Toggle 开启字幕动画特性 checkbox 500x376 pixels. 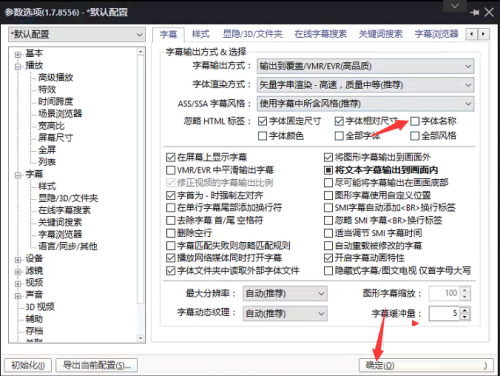point(328,258)
